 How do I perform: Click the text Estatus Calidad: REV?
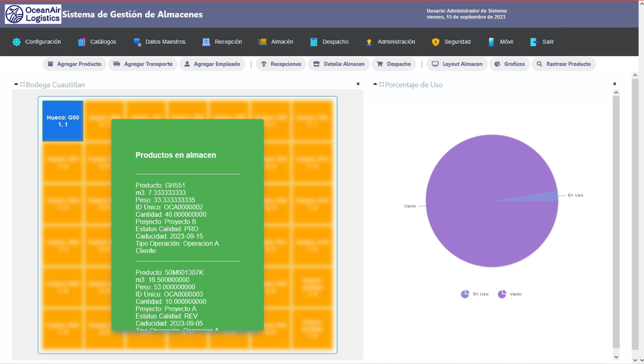point(167,316)
